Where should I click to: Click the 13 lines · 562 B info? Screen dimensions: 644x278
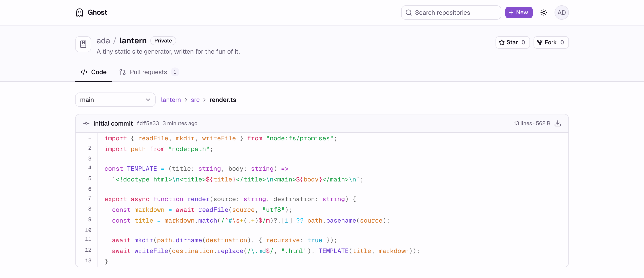(532, 123)
